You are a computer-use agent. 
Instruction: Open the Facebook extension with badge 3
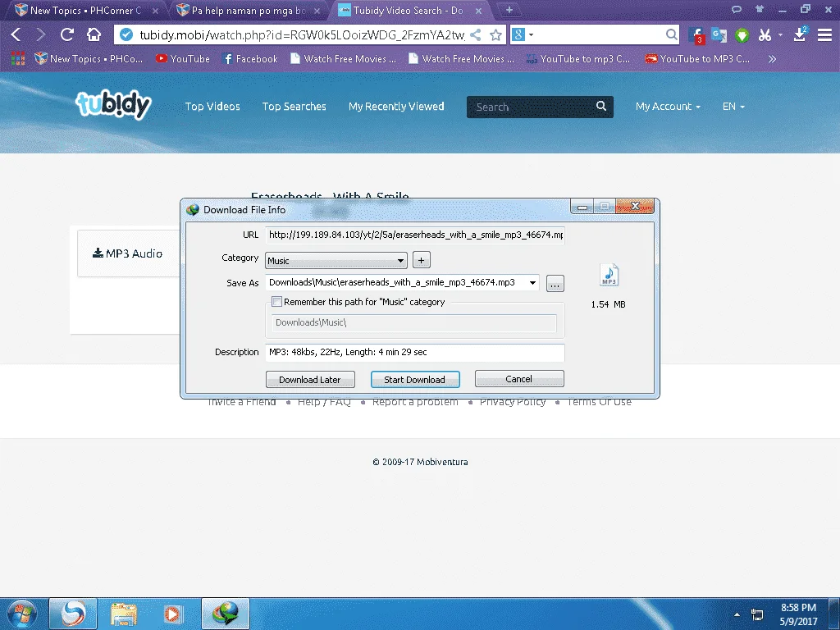point(696,35)
